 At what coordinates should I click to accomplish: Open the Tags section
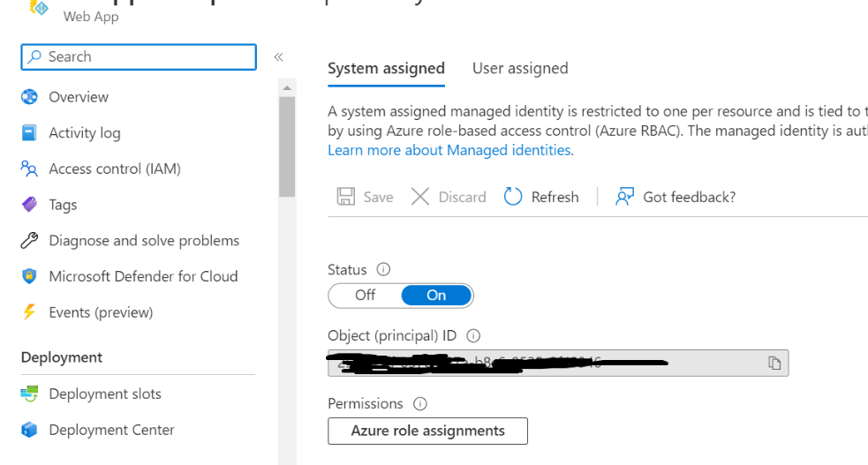click(x=63, y=205)
